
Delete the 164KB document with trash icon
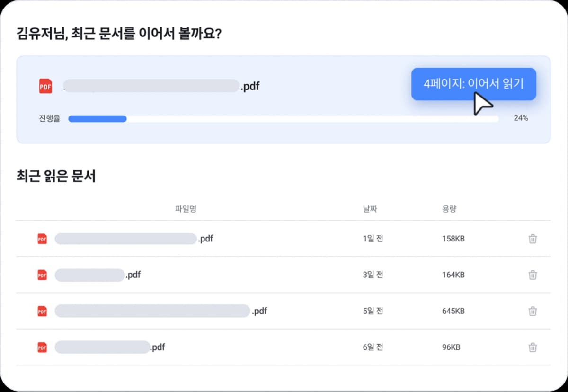click(532, 275)
